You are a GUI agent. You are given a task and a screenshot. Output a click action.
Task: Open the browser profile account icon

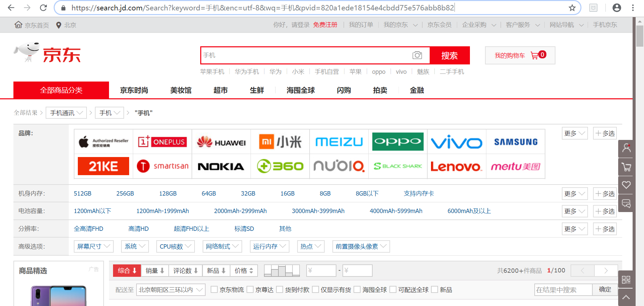click(616, 8)
